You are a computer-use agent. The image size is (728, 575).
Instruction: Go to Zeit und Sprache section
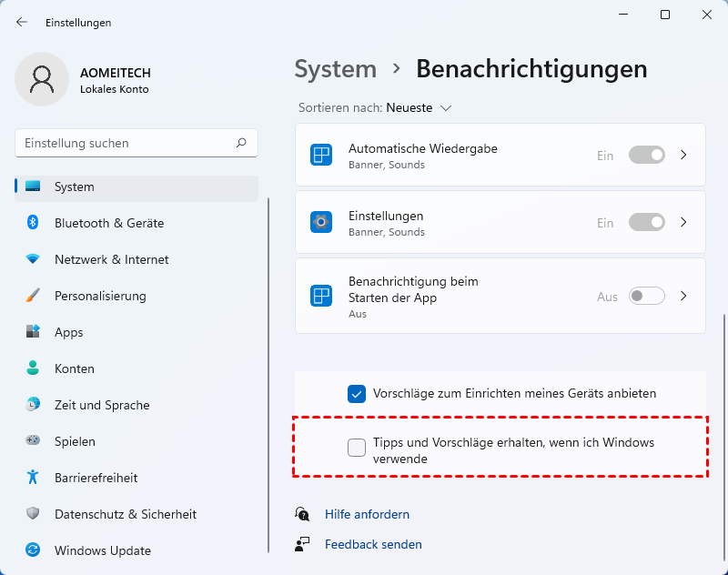[x=102, y=405]
